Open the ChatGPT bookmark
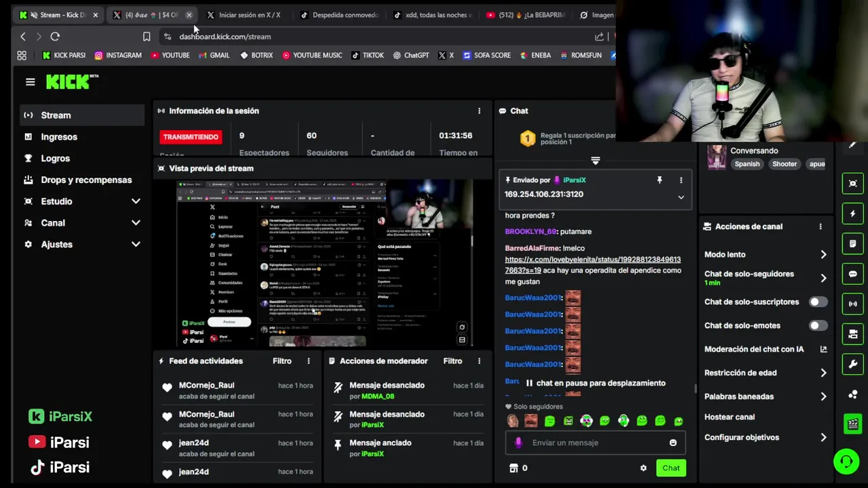868x488 pixels. [x=410, y=56]
